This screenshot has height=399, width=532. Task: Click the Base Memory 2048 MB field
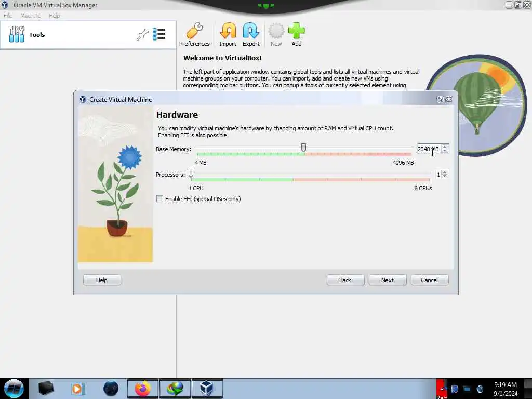click(429, 149)
